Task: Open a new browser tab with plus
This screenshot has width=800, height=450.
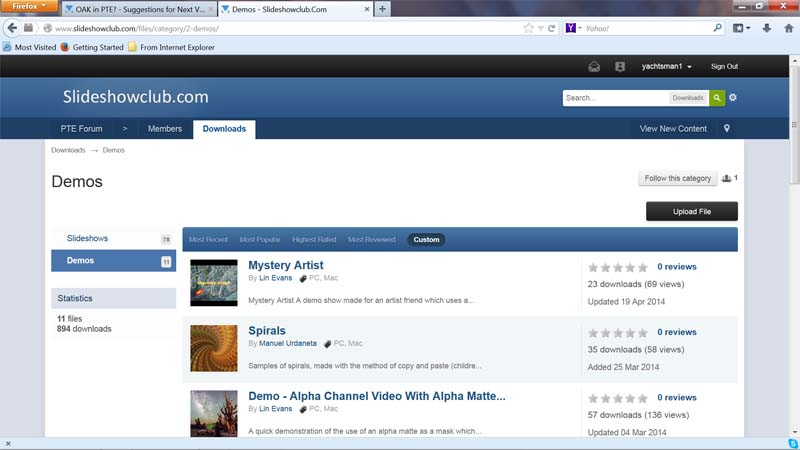Action: pyautogui.click(x=382, y=9)
